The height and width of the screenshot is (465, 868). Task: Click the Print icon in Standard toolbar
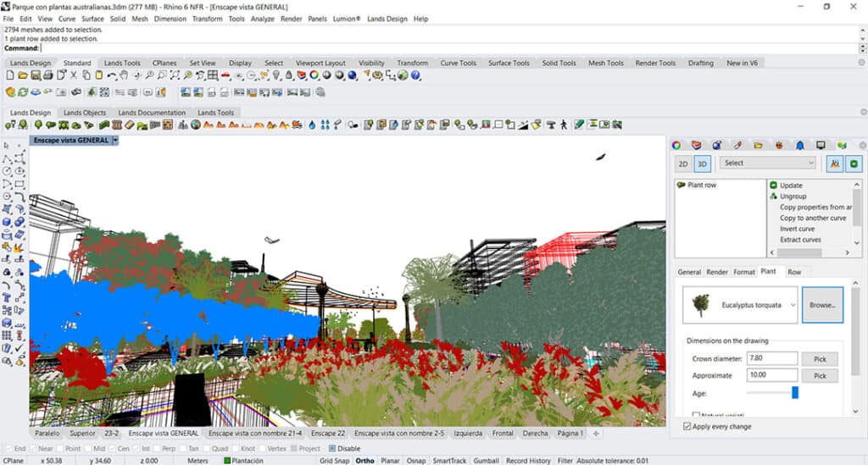[48, 75]
